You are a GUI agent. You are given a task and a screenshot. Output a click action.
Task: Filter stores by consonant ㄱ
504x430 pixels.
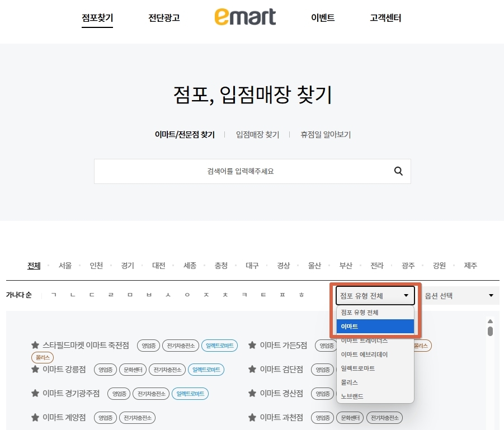pos(54,295)
